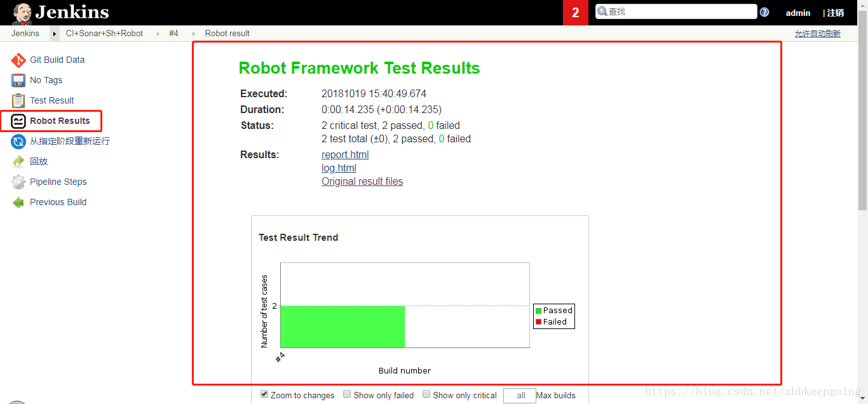Select Robot Results sidebar link
868x404 pixels.
pos(60,121)
